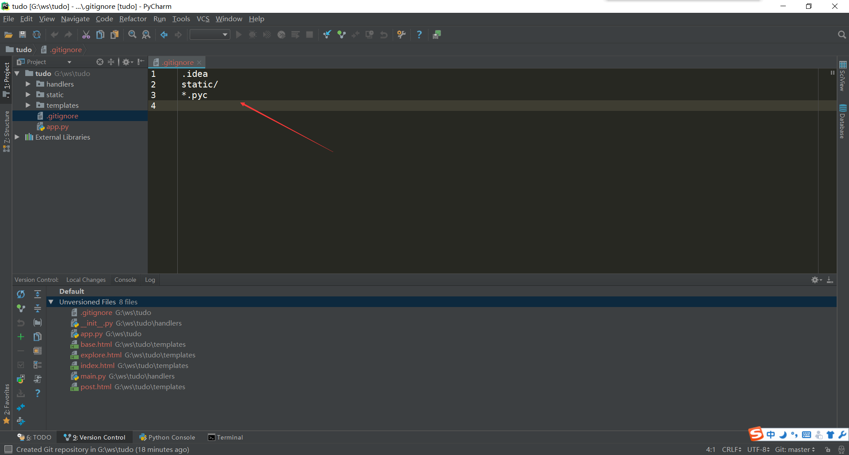The width and height of the screenshot is (849, 455).
Task: Click the Cut scissors toolbar icon
Action: pyautogui.click(x=86, y=35)
